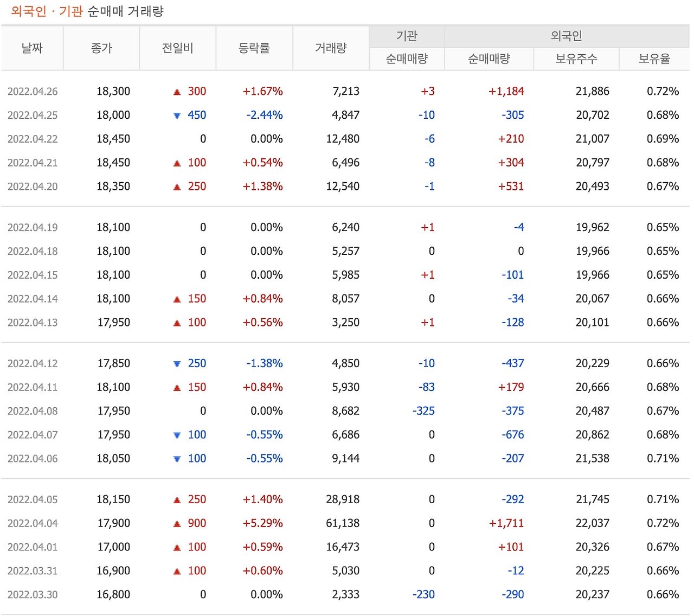Click the blue down arrow on 2022.04.25 row
This screenshot has width=694, height=616.
point(176,115)
